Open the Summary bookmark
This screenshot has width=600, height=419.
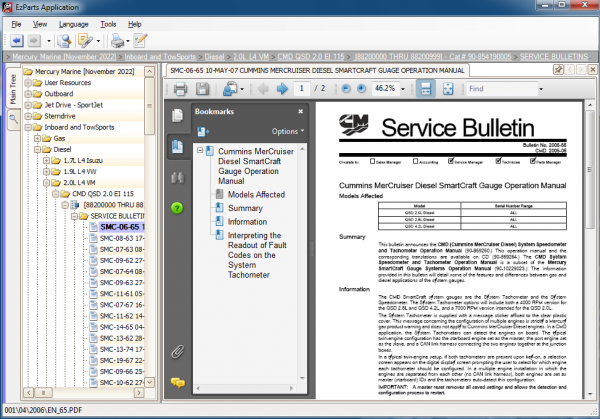click(x=244, y=208)
